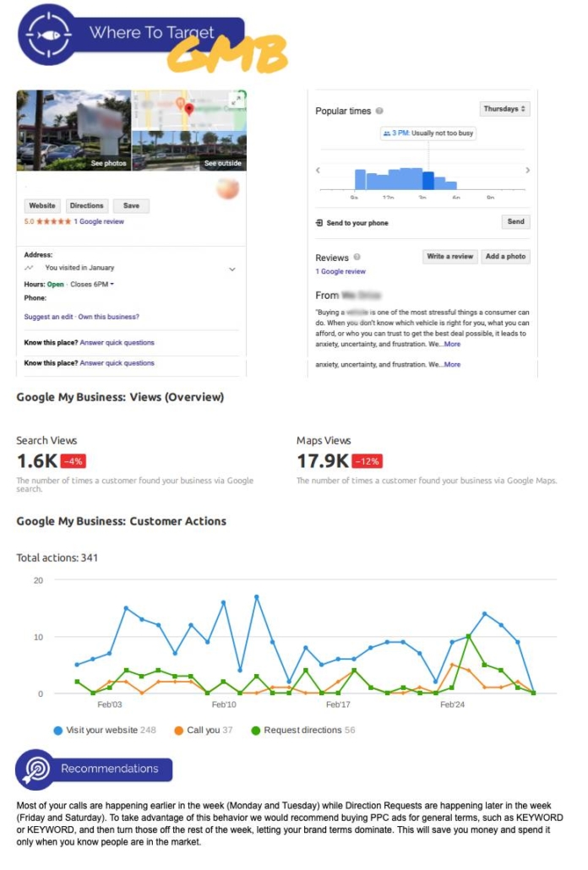
Task: Toggle Call you legend dot
Action: pos(178,731)
